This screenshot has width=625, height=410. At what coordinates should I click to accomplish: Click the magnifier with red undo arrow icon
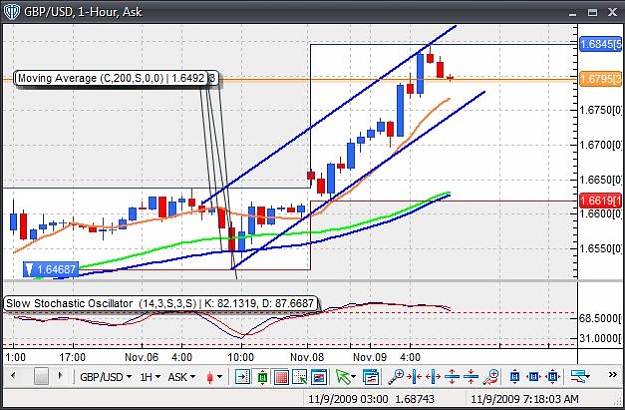tap(491, 377)
